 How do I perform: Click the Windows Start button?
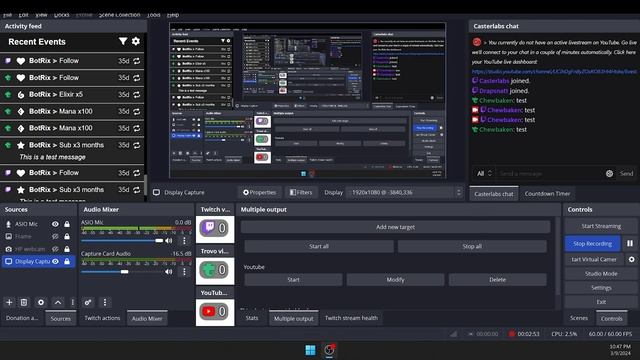click(x=310, y=350)
